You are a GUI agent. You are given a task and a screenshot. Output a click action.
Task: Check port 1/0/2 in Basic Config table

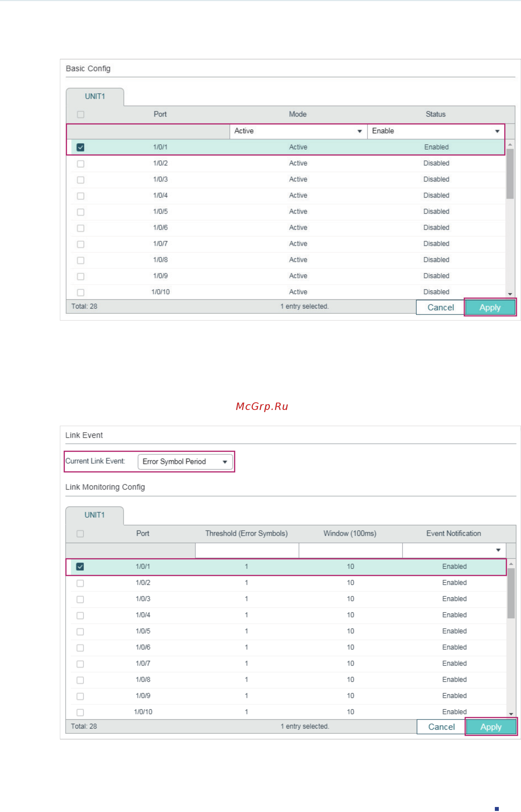(x=81, y=164)
